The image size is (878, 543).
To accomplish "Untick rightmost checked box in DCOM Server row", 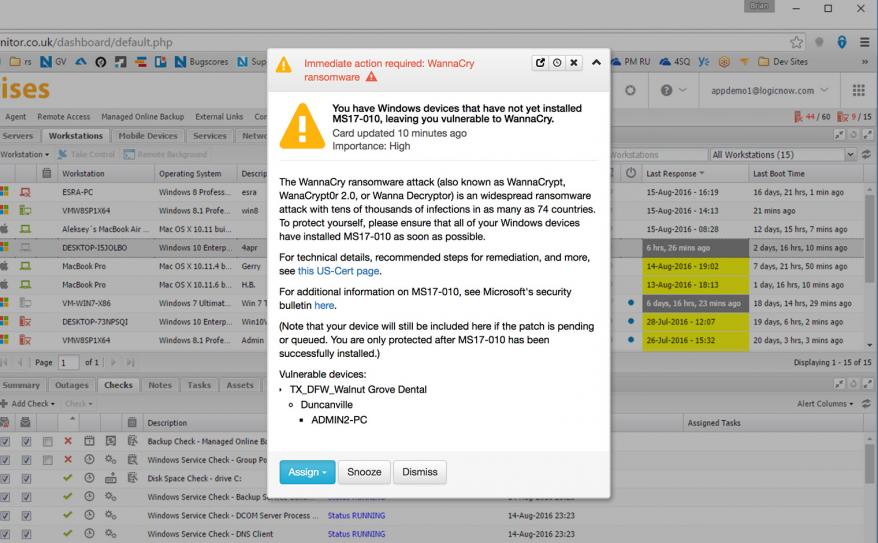I will [x=26, y=516].
